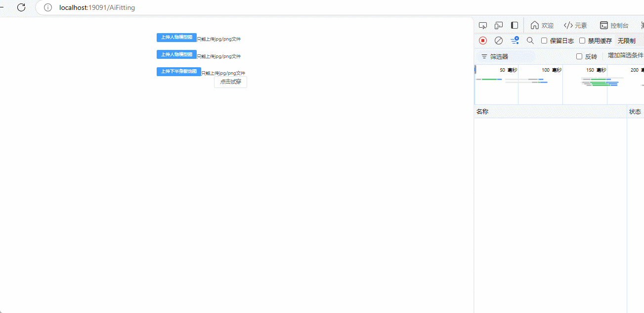Screen dimensions: 644x313
Task: Sort requests by the 名称 column header
Action: point(551,112)
